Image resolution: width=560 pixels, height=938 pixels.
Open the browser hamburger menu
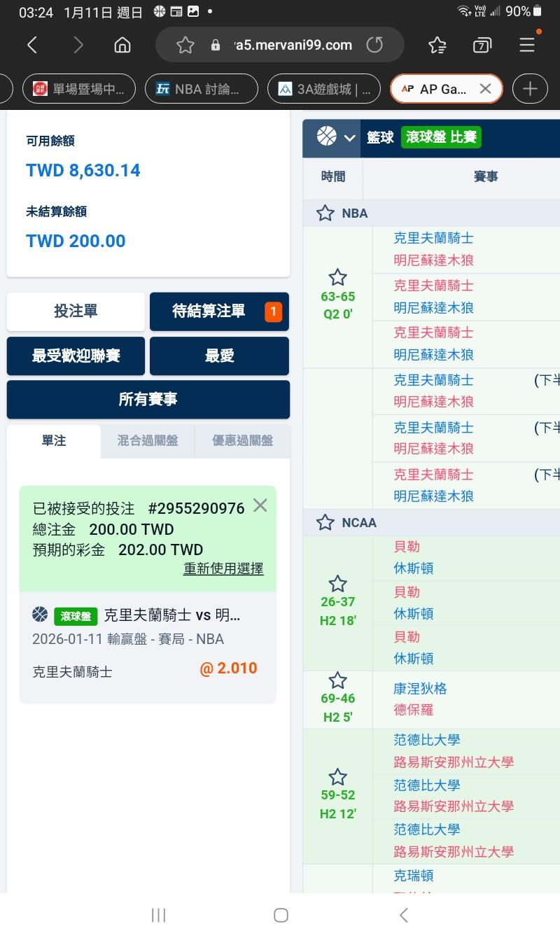527,45
